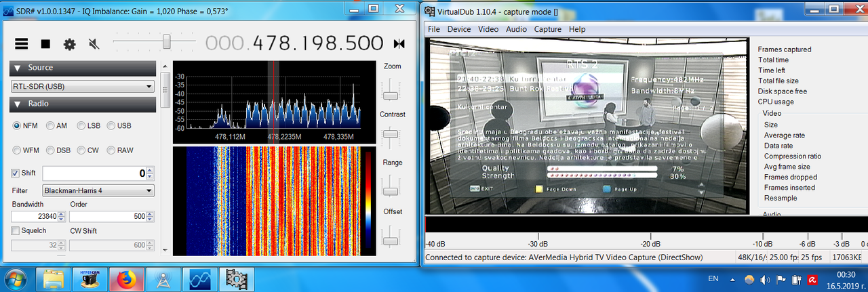This screenshot has height=292, width=868.
Task: Open the blue waveform taskbar application
Action: 199,279
